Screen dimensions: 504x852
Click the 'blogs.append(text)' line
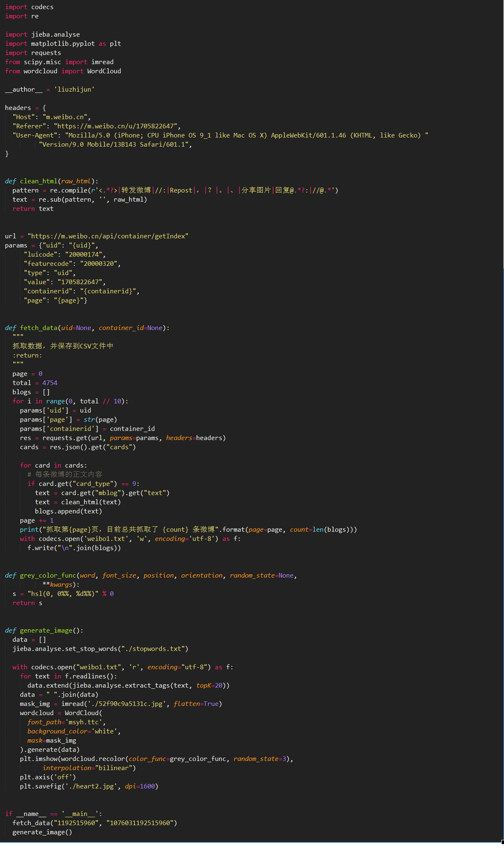pos(68,511)
